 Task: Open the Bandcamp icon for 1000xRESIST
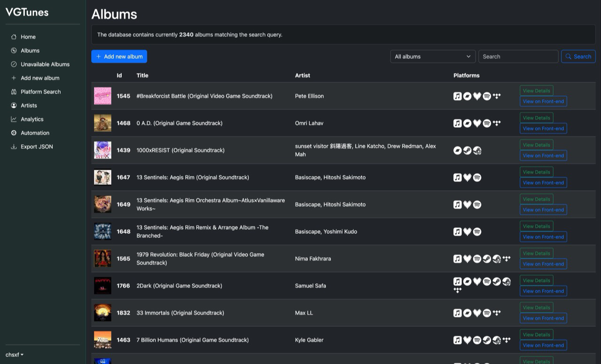click(458, 150)
